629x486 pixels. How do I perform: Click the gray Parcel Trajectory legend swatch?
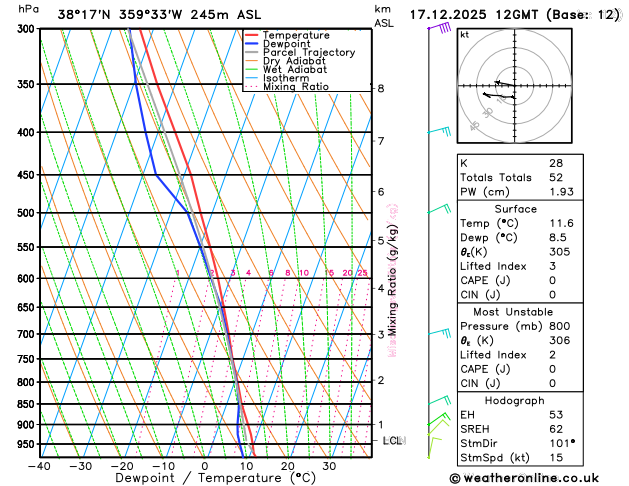pos(252,53)
